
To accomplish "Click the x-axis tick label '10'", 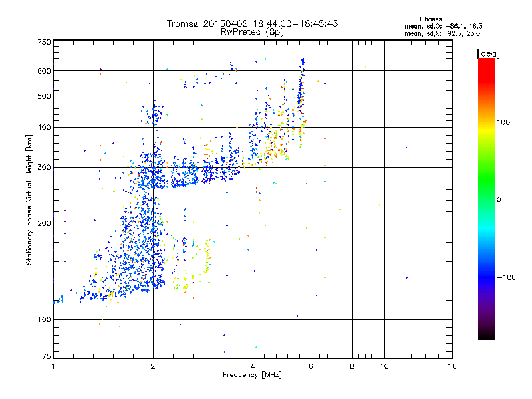I will (x=384, y=366).
